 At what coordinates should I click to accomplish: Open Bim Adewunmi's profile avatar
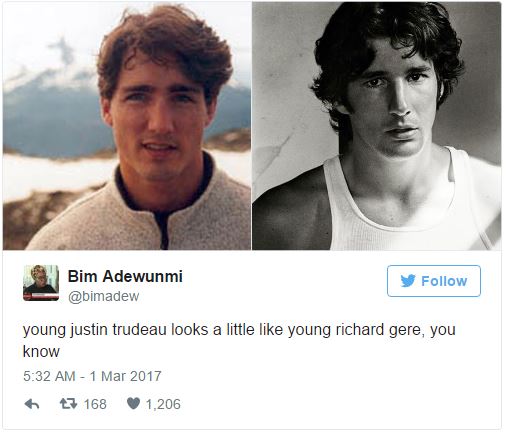click(41, 283)
